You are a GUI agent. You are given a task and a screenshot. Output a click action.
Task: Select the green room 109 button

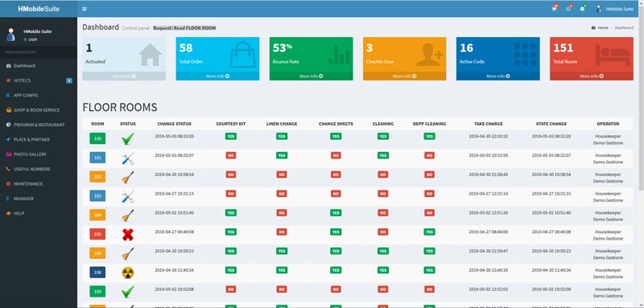click(x=97, y=291)
